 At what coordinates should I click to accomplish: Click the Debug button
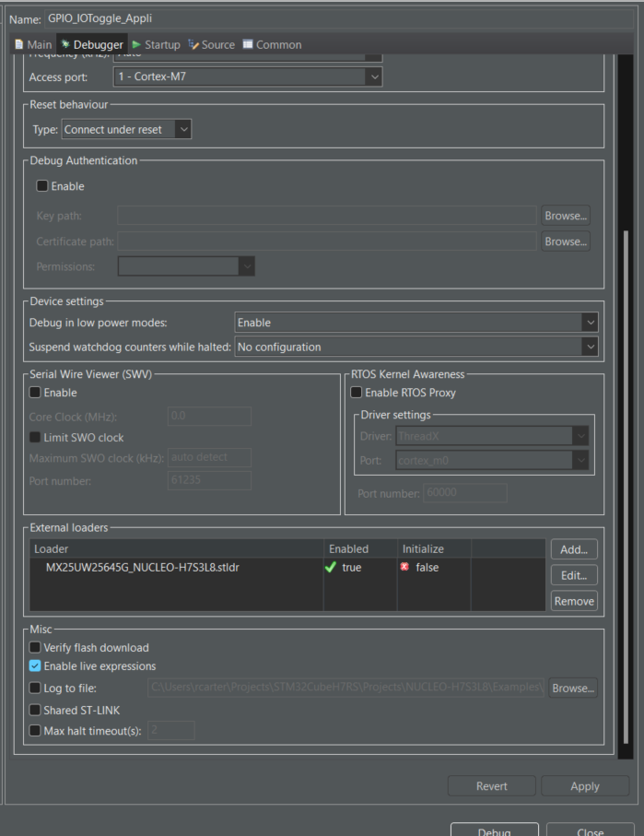[x=494, y=830]
